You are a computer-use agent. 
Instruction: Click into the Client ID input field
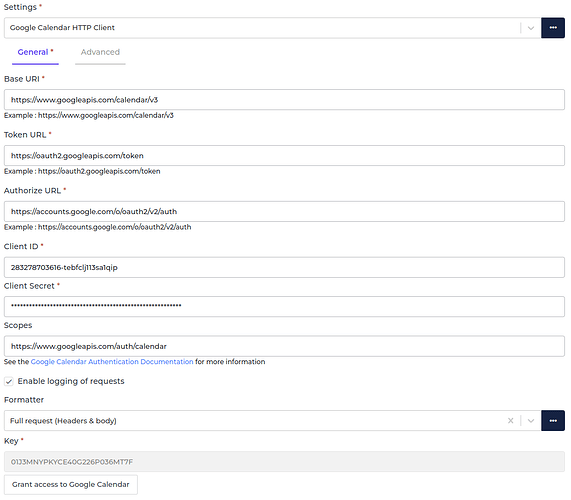click(x=284, y=267)
